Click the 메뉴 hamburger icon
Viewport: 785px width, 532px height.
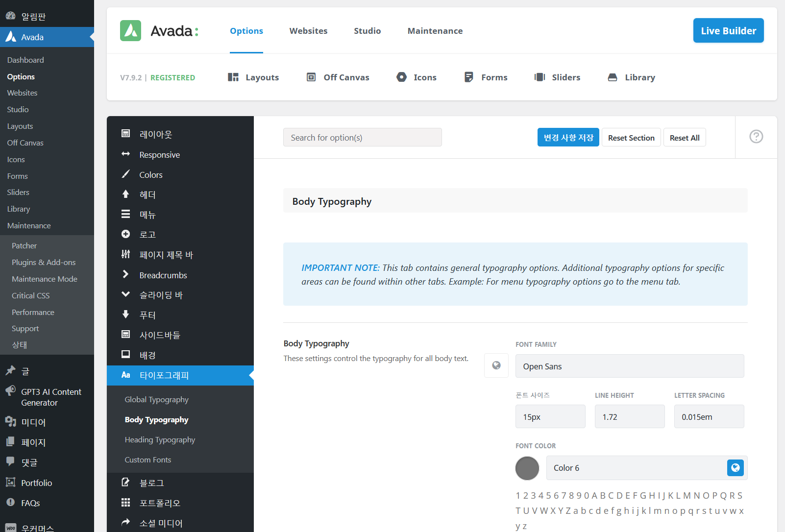[x=126, y=214]
